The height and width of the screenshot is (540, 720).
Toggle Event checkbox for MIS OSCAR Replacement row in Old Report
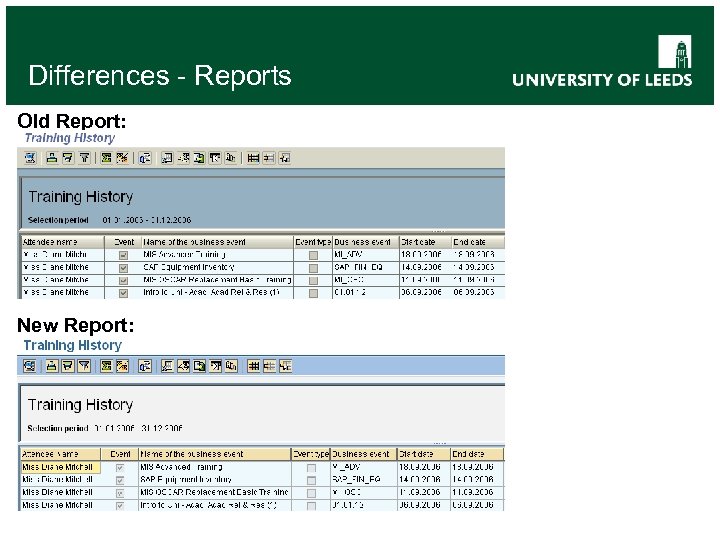pyautogui.click(x=124, y=280)
